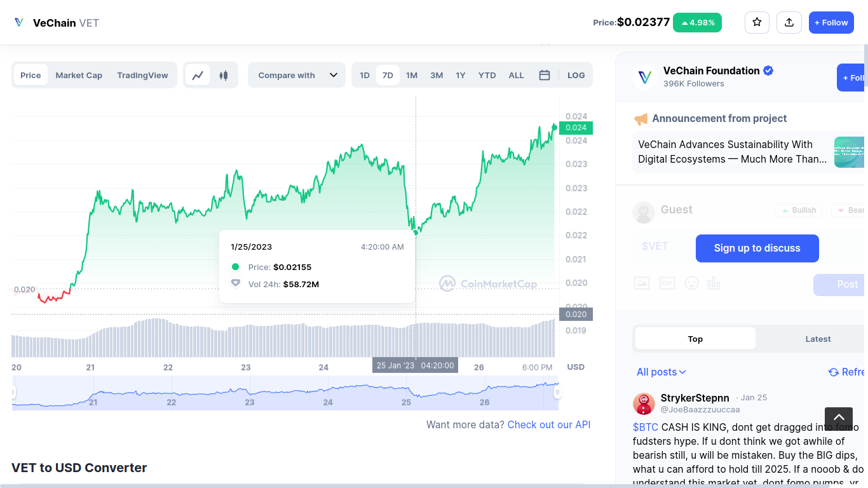Open the Check out our API link
Image resolution: width=868 pixels, height=488 pixels.
549,424
